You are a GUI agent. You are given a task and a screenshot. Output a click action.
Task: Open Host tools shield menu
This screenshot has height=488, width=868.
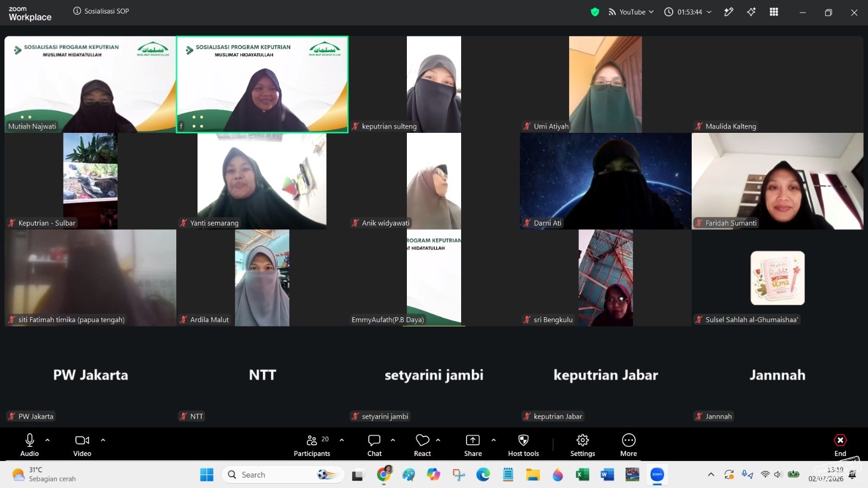click(x=524, y=445)
